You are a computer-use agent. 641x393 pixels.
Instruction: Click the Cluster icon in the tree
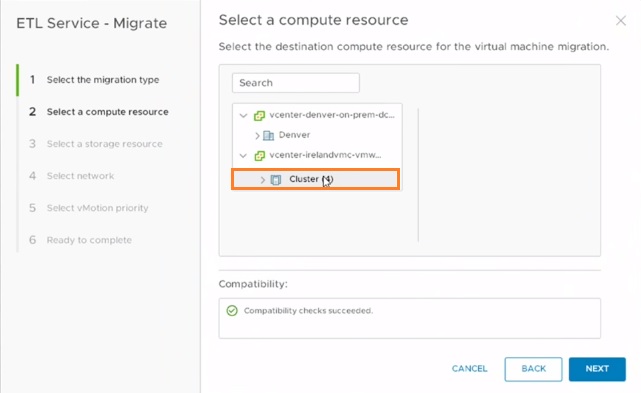tap(276, 180)
